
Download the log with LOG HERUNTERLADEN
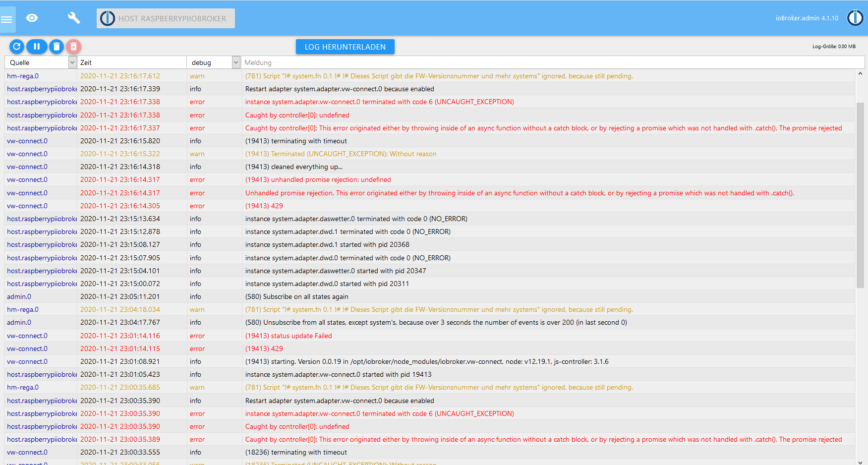pyautogui.click(x=345, y=47)
